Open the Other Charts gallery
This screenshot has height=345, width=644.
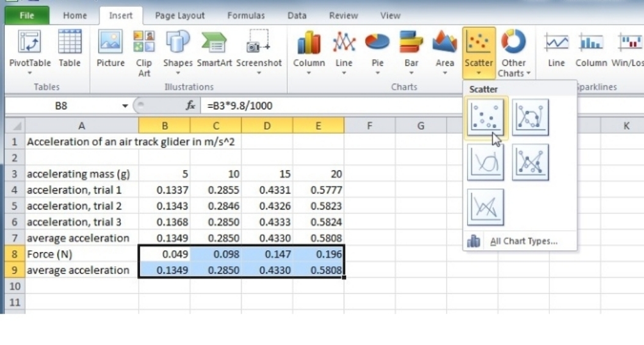click(x=514, y=53)
